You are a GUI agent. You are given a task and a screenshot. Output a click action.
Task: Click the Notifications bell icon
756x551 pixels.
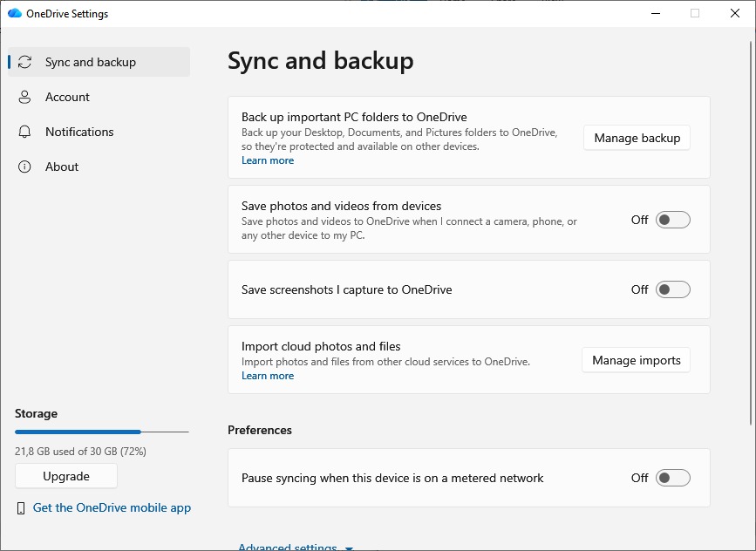point(24,132)
